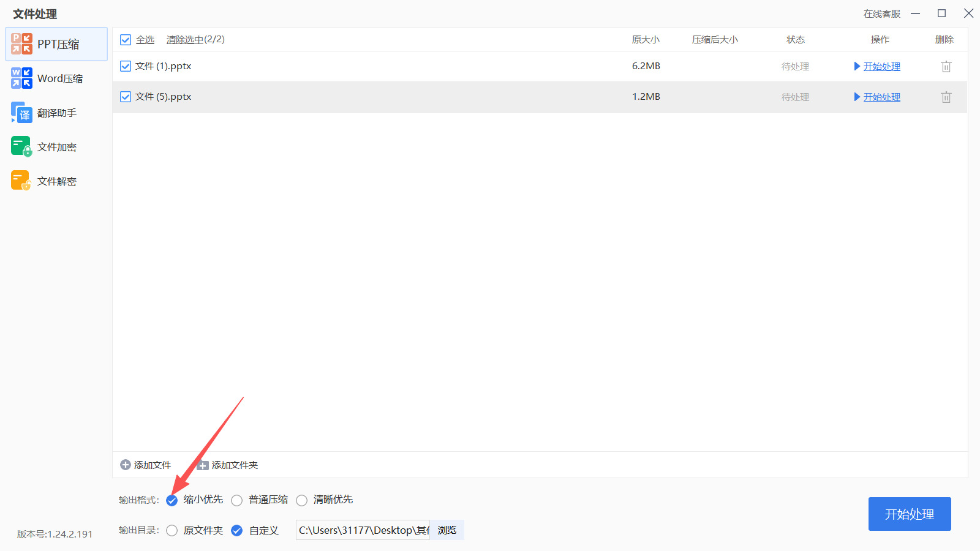Viewport: 980px width, 551px height.
Task: Minimize the 文件处理 window
Action: point(916,13)
